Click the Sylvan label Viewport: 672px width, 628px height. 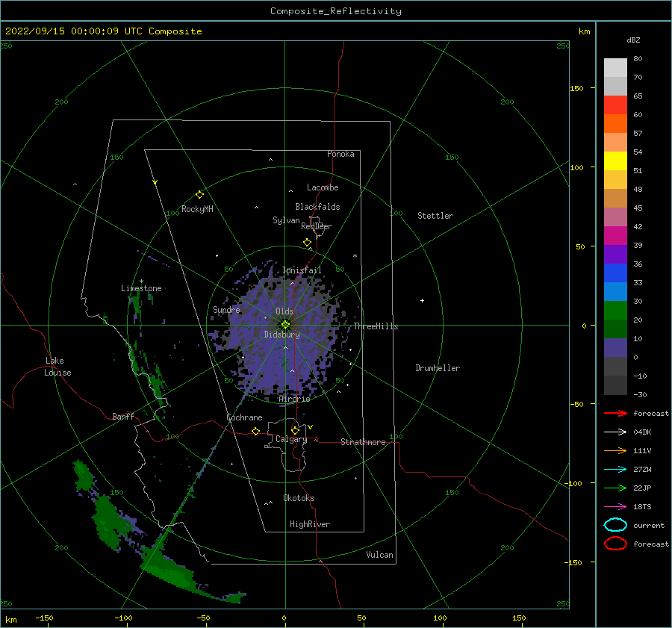coord(286,220)
